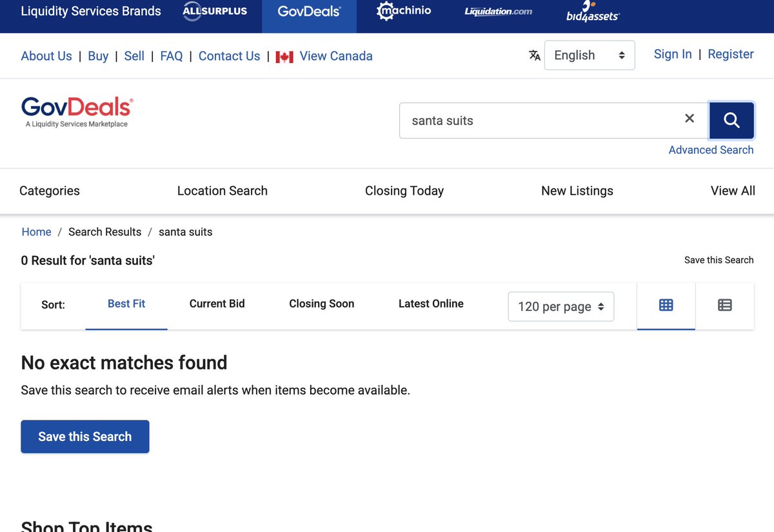Click the 'No exact matches found' heading
Screen dimensions: 774x532
pos(124,362)
